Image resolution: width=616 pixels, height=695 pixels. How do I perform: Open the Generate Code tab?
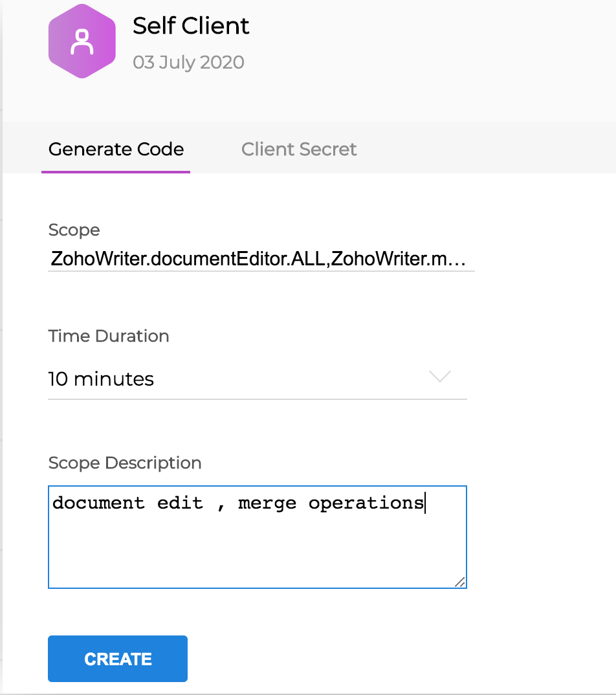click(x=116, y=149)
